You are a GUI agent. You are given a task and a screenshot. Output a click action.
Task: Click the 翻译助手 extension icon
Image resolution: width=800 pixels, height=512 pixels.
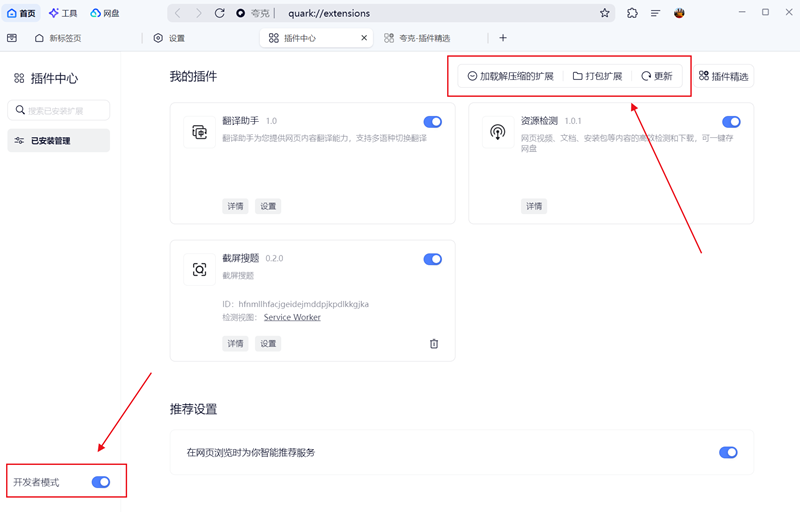tap(199, 132)
